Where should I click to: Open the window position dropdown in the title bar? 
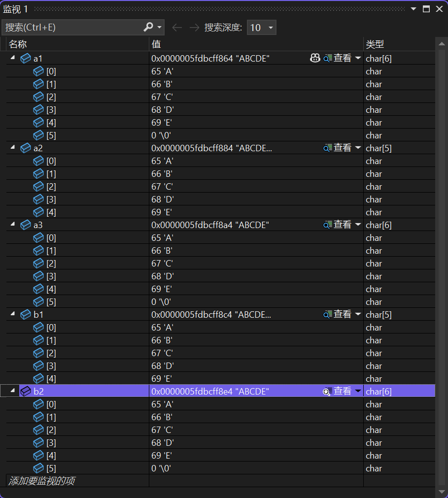414,9
